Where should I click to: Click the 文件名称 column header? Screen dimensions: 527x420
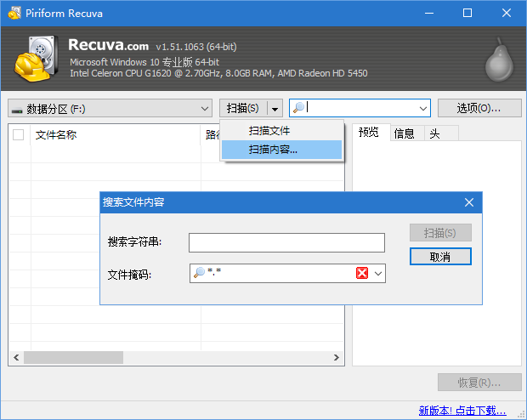tap(115, 135)
